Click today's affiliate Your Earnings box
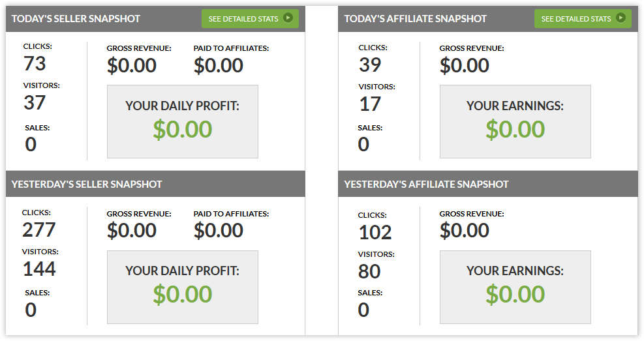 tap(515, 121)
